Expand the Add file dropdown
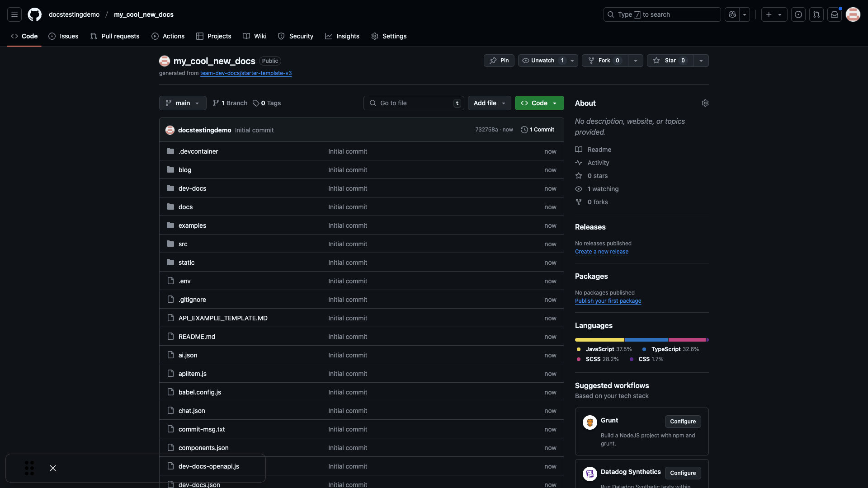This screenshot has width=868, height=488. 489,103
